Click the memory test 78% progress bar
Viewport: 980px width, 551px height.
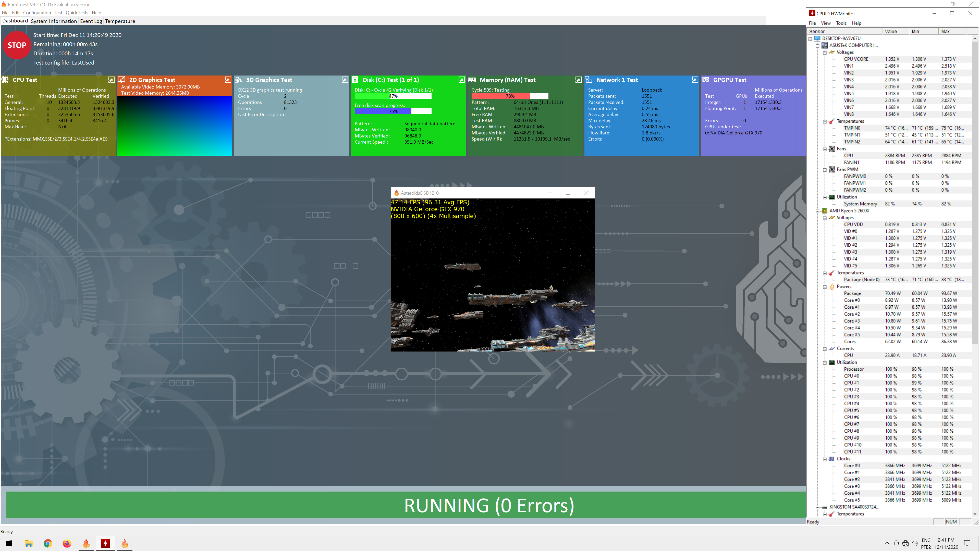pyautogui.click(x=510, y=96)
